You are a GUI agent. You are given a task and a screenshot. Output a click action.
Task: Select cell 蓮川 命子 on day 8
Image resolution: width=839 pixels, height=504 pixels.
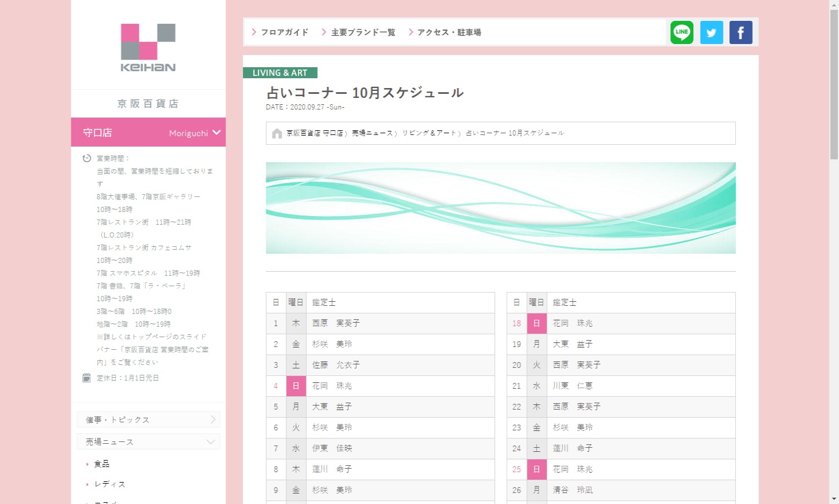click(x=400, y=469)
